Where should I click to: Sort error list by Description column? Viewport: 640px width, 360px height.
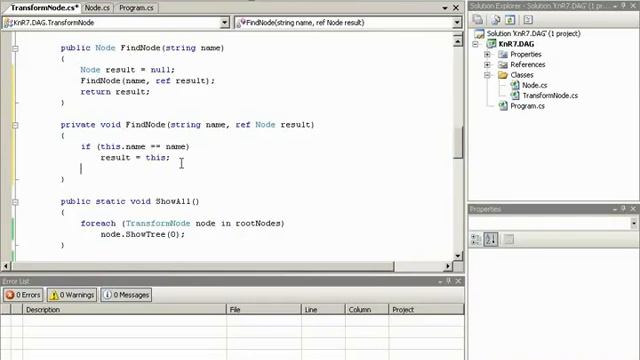pyautogui.click(x=124, y=309)
